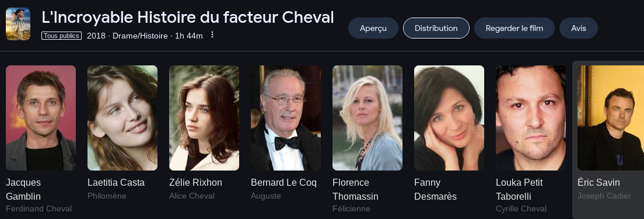The height and width of the screenshot is (219, 644).
Task: Click Zélie Rixhon's photo
Action: point(204,118)
